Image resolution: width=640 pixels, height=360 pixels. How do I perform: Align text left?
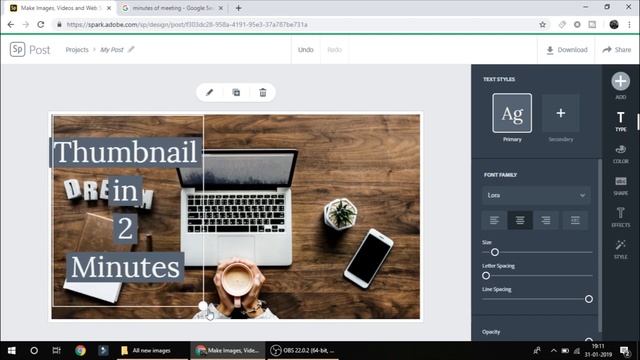pos(494,220)
